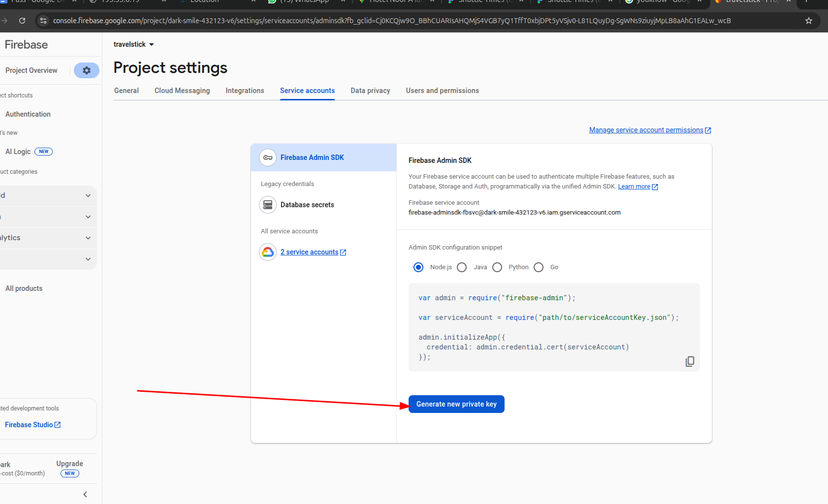Bookmark this page with star icon
The height and width of the screenshot is (504, 828).
[x=808, y=21]
